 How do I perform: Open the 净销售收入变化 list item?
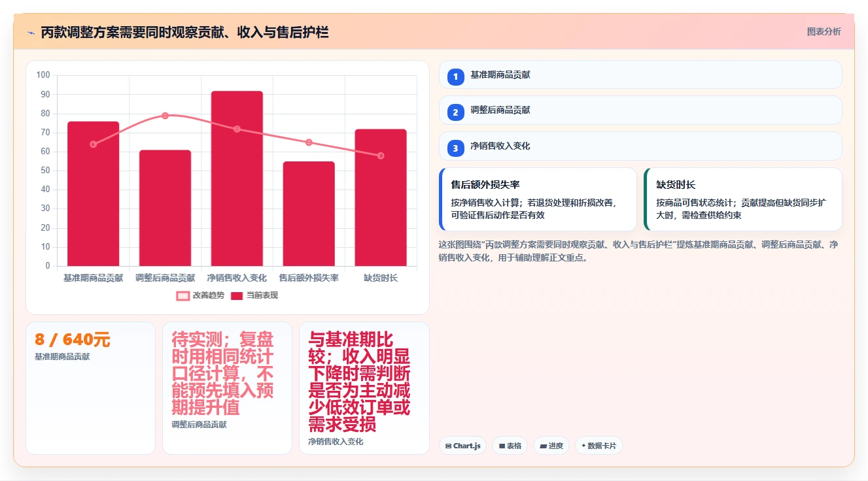(x=640, y=146)
